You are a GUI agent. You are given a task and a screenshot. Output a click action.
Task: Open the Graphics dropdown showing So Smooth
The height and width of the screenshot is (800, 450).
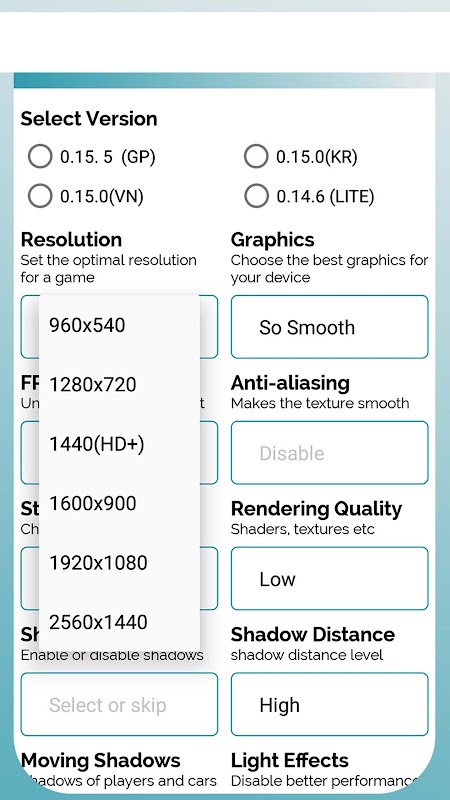[x=330, y=327]
